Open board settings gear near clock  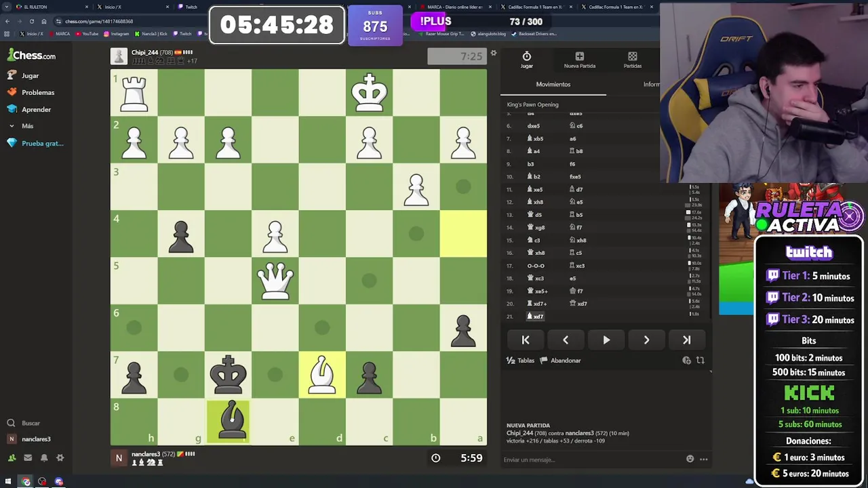(494, 53)
